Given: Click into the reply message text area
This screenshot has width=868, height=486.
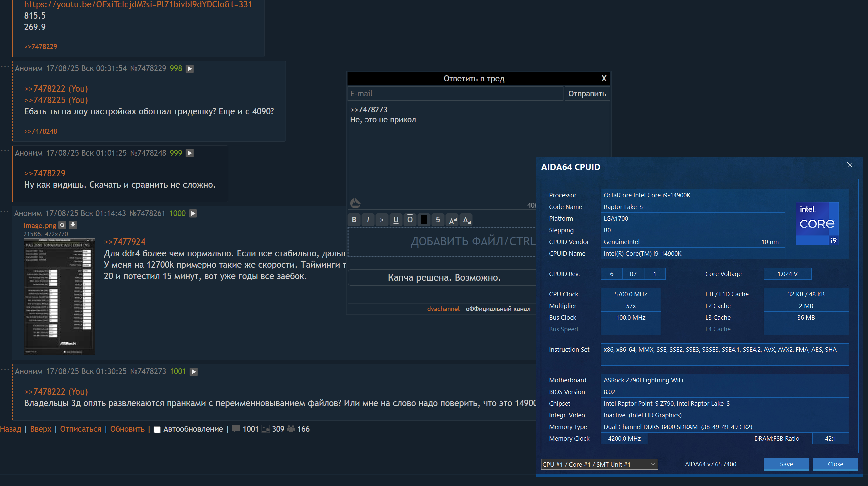Looking at the screenshot, I should [478, 155].
